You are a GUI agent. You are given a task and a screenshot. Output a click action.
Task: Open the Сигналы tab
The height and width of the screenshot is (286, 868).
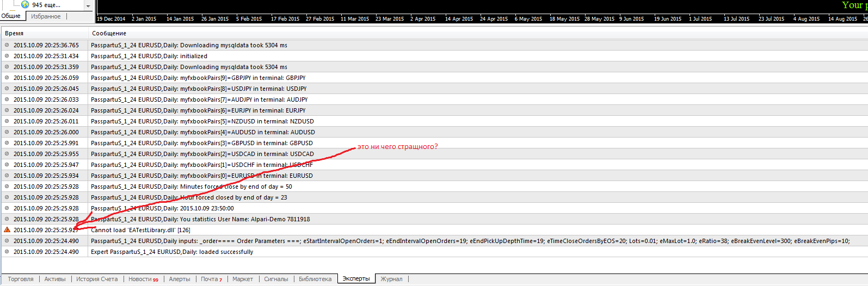tap(276, 279)
